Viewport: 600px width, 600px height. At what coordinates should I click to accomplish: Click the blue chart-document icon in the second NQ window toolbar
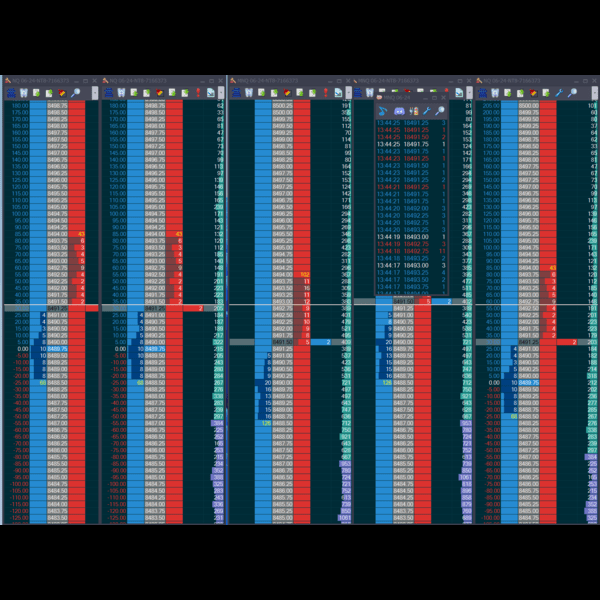[211, 93]
